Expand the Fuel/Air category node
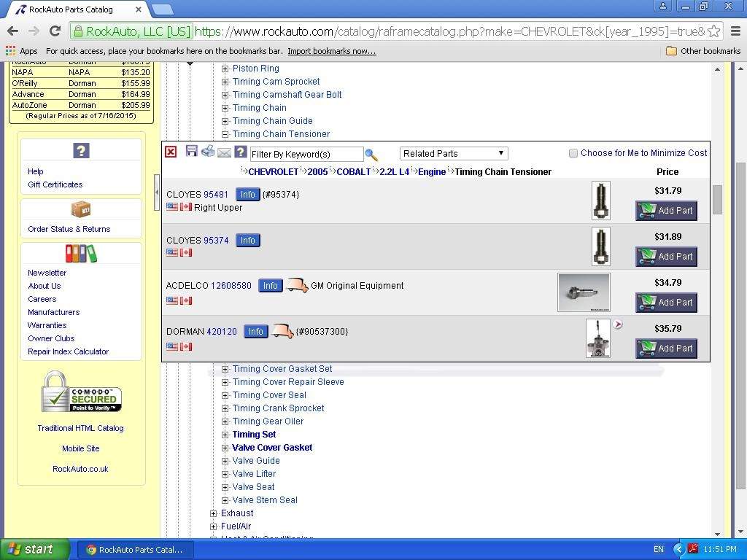This screenshot has height=560, width=747. pos(214,526)
